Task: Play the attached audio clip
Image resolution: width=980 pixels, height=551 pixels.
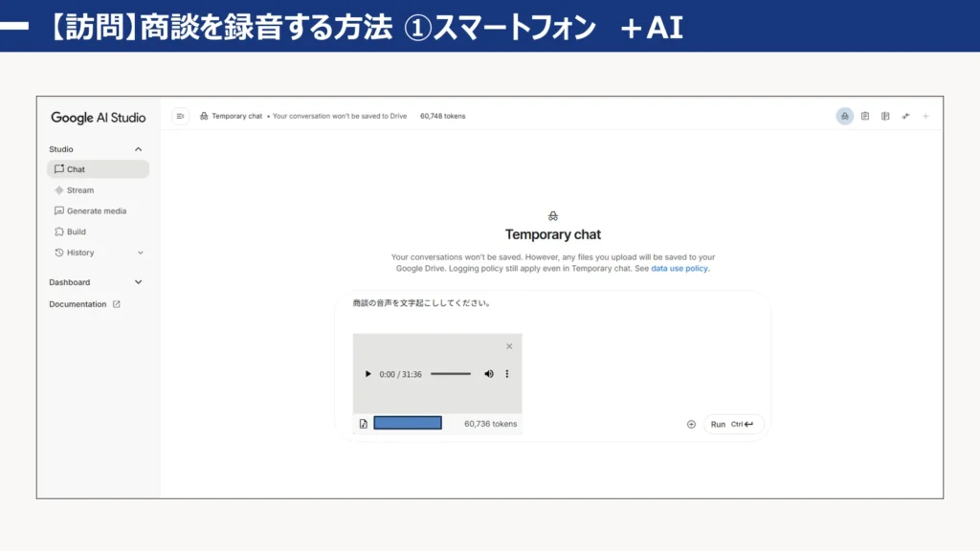Action: tap(367, 374)
